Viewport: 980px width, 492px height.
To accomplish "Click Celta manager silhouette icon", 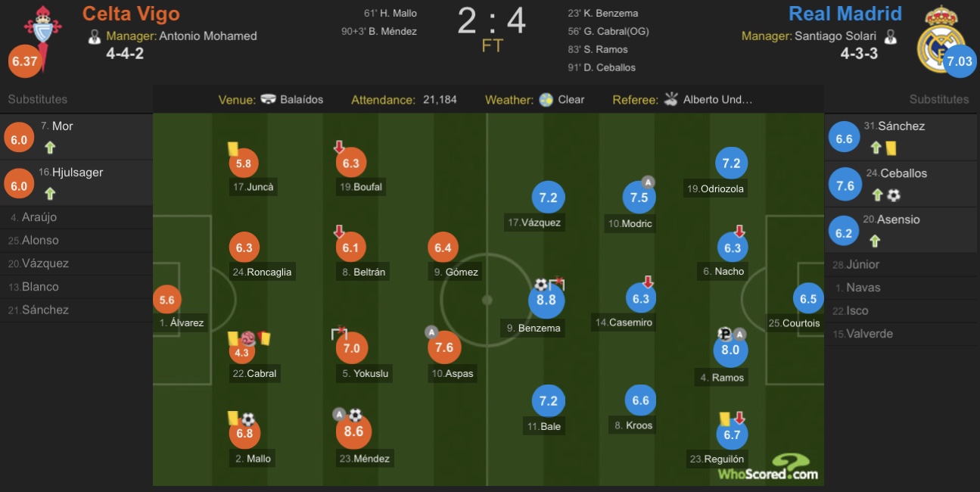I will (95, 36).
